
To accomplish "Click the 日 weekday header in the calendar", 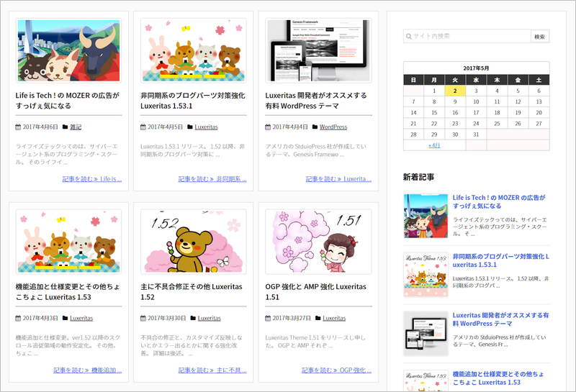I will point(413,80).
